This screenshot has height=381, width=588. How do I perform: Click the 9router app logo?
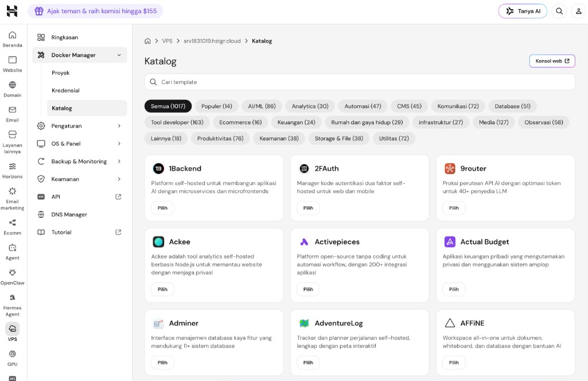click(x=450, y=168)
